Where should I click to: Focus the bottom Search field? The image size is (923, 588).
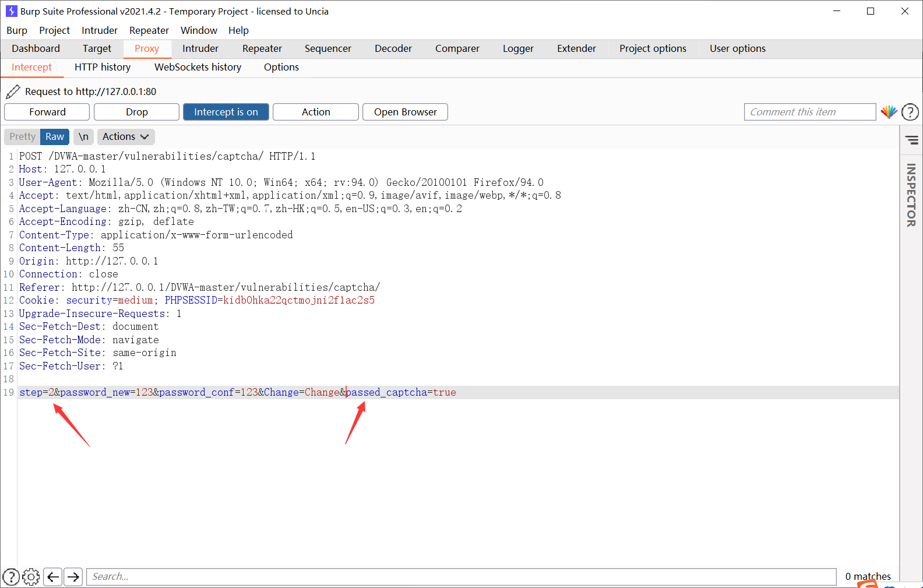point(461,577)
